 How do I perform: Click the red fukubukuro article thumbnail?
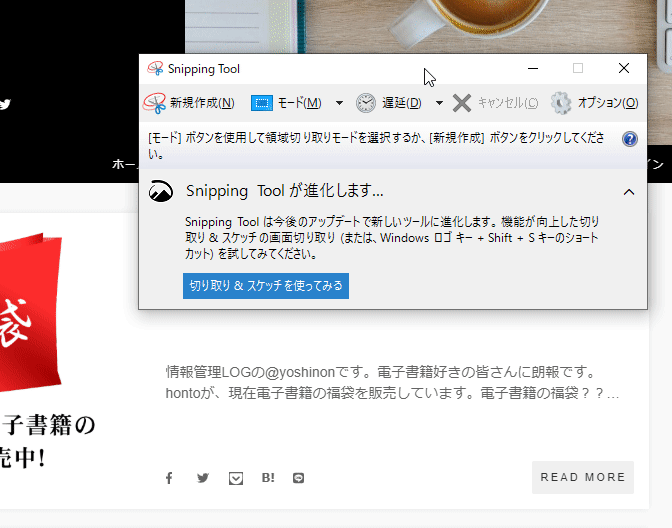coord(30,313)
